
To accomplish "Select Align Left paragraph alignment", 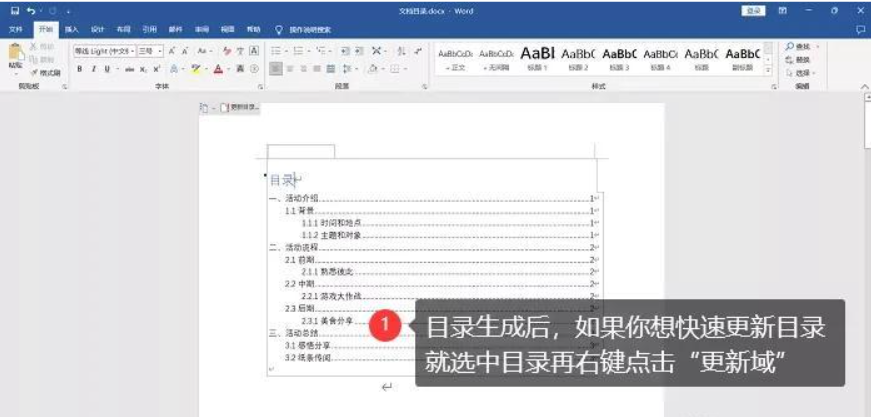I will pyautogui.click(x=276, y=69).
